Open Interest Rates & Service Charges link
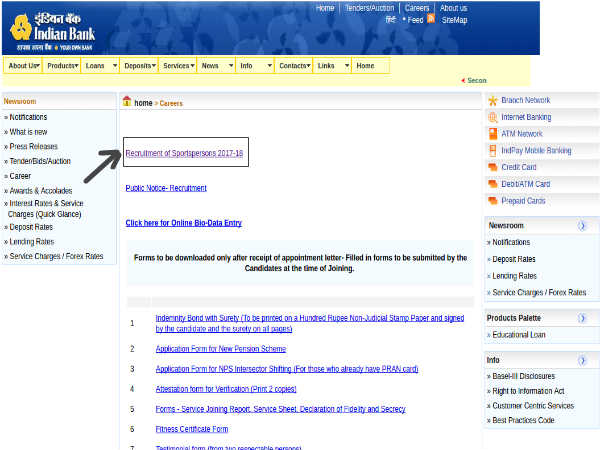This screenshot has height=450, width=600. click(46, 209)
